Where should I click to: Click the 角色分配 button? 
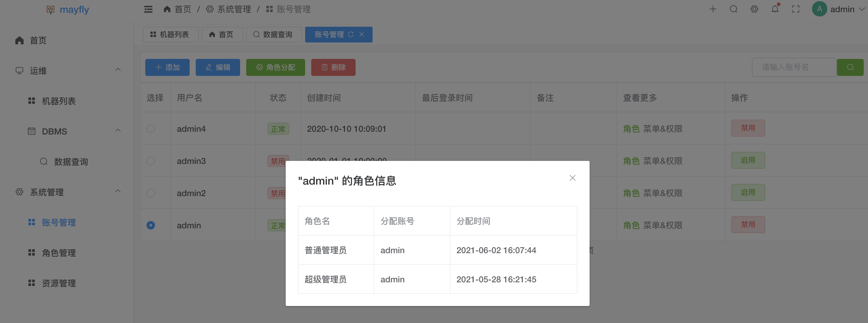275,67
